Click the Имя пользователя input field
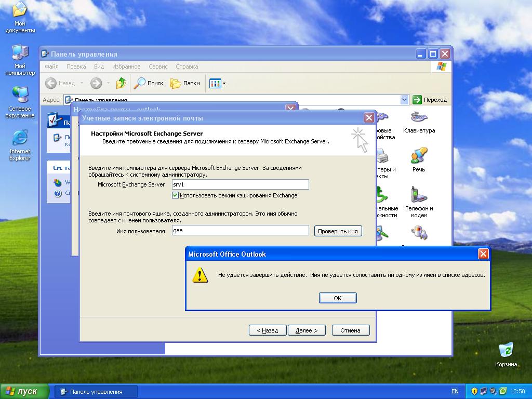The height and width of the screenshot is (399, 532). [x=240, y=230]
